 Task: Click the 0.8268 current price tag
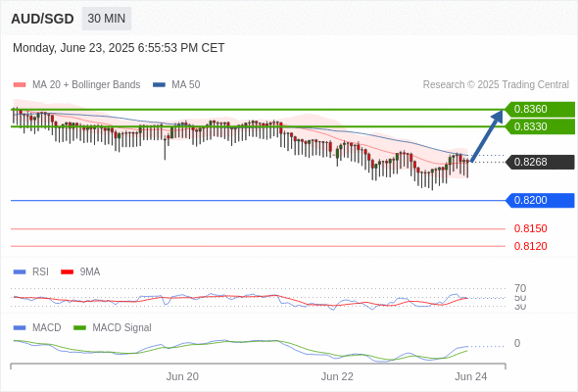[x=540, y=162]
